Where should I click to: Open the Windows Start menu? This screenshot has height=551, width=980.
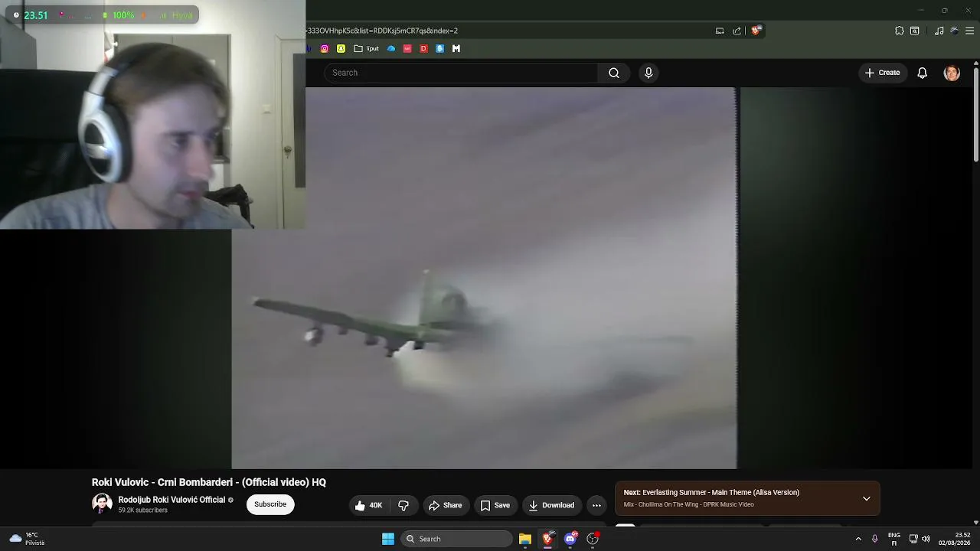click(x=388, y=539)
